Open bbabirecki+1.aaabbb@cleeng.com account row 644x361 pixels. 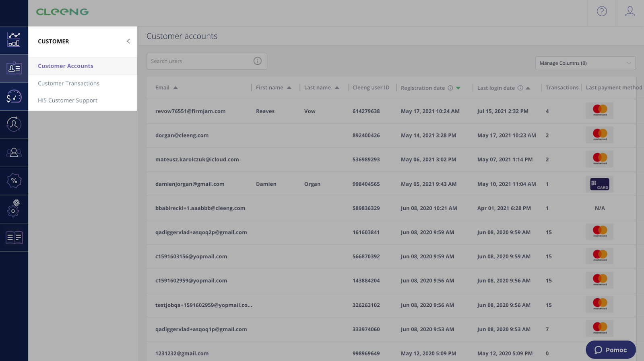tap(391, 208)
